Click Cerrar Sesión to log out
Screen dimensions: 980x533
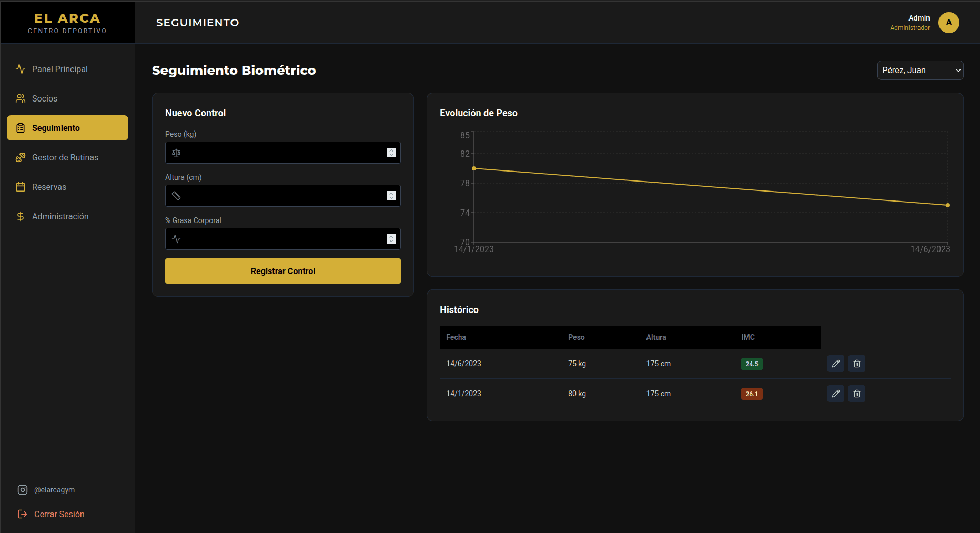(x=59, y=514)
